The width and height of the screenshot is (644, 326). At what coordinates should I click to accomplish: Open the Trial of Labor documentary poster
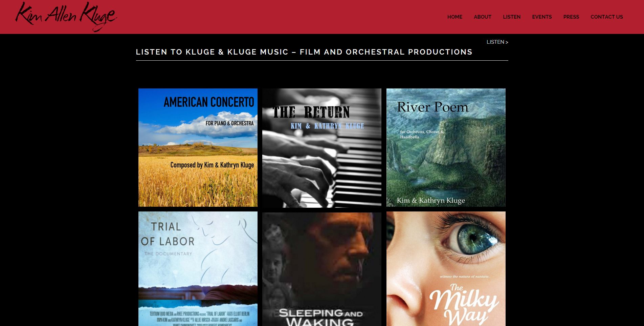tap(198, 269)
